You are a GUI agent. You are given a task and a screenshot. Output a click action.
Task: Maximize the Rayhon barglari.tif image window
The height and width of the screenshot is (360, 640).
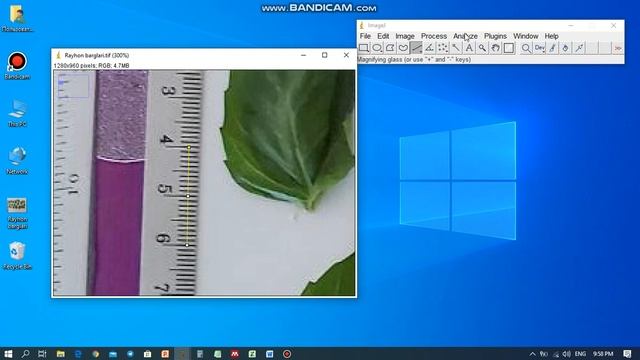[x=324, y=55]
